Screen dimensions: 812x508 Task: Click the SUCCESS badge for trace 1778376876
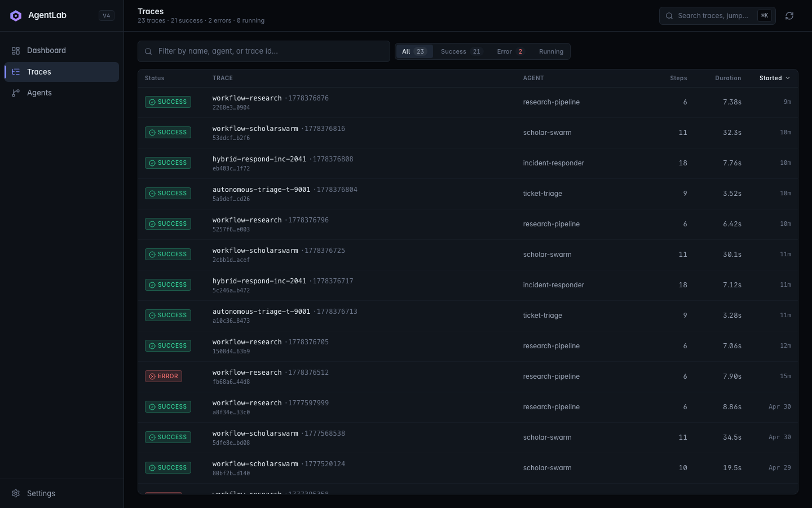pos(168,102)
